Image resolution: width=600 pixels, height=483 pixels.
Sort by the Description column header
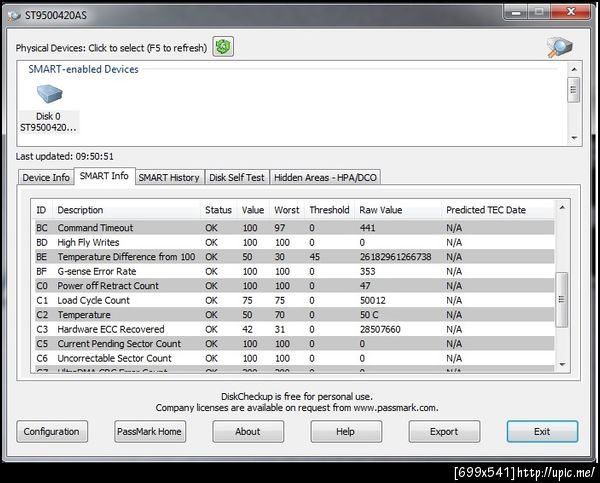point(127,210)
